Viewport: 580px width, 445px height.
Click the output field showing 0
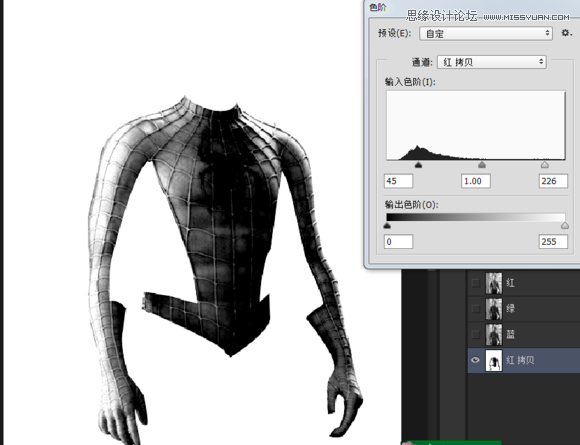click(398, 242)
